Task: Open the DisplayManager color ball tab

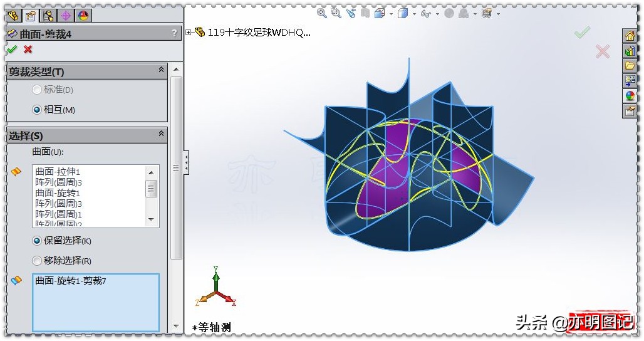Action: coord(83,16)
